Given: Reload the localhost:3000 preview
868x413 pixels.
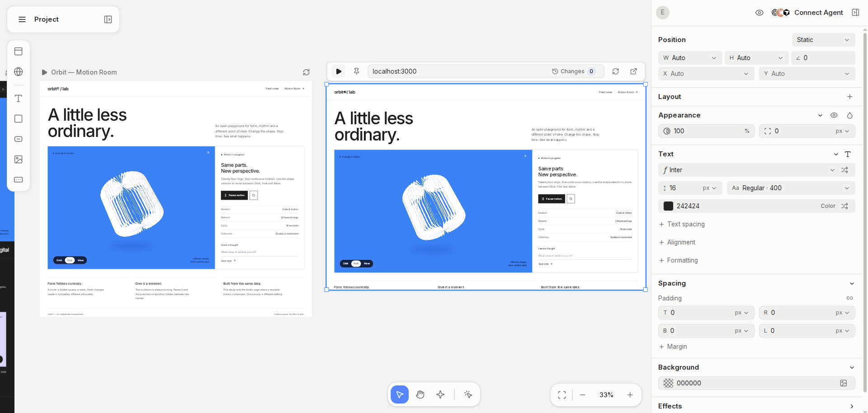Looking at the screenshot, I should (616, 71).
